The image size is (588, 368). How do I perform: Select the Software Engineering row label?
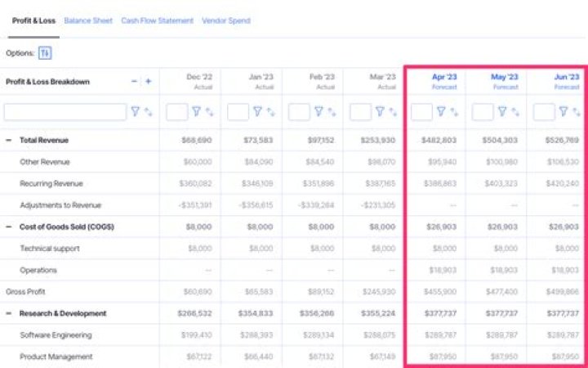pos(56,335)
